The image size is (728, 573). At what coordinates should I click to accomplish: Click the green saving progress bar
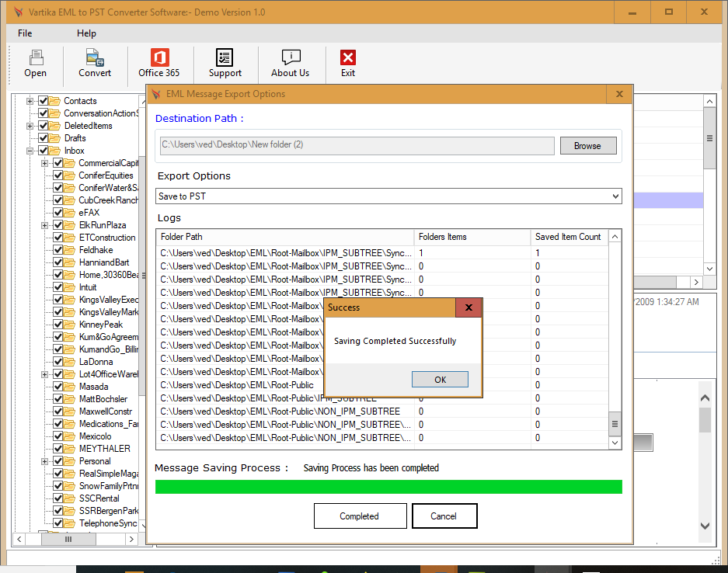pyautogui.click(x=388, y=487)
